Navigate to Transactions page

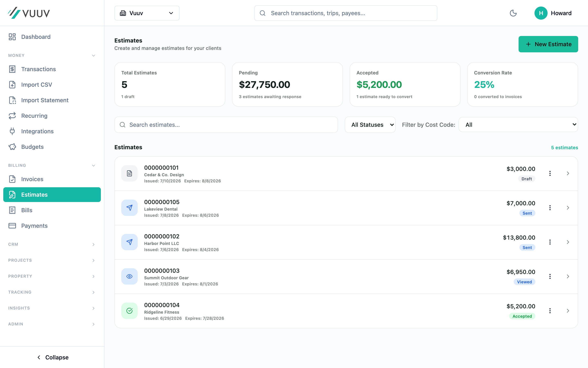[52, 69]
